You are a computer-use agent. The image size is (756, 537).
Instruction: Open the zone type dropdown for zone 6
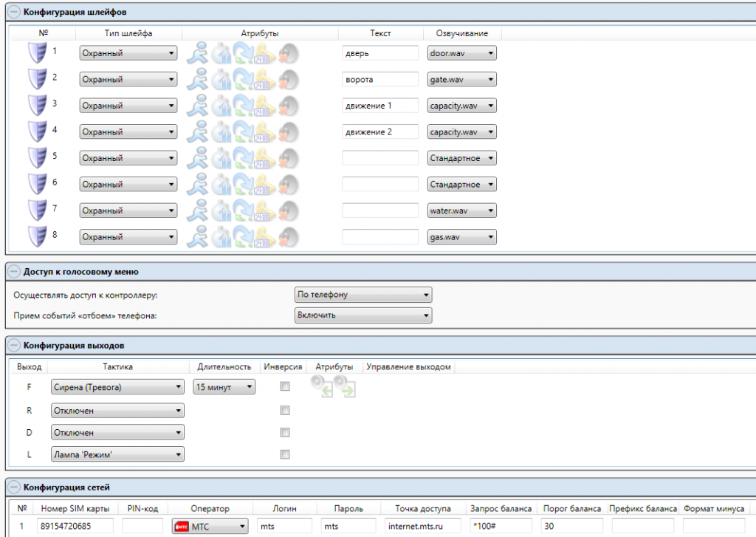[x=128, y=185]
